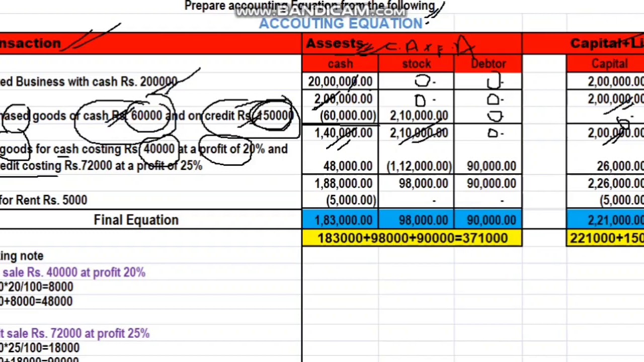Click the 'Capital+Li' red header cell

pyautogui.click(x=605, y=44)
